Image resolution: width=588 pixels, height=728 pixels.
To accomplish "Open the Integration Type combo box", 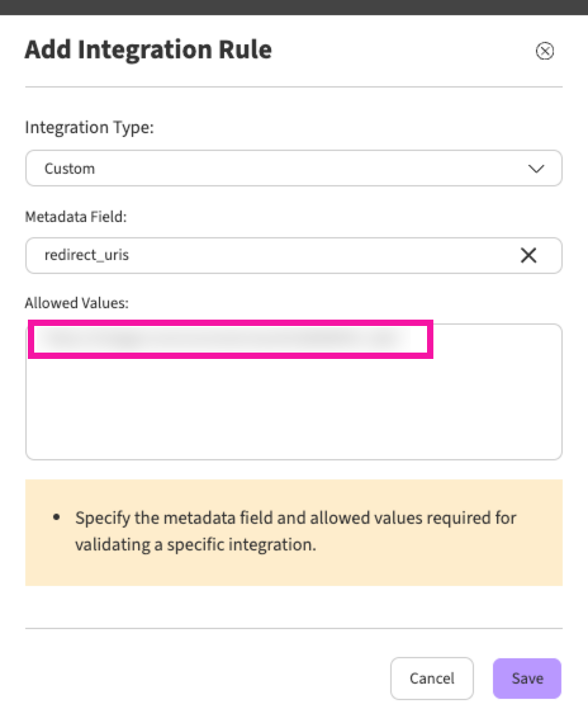I will (293, 168).
